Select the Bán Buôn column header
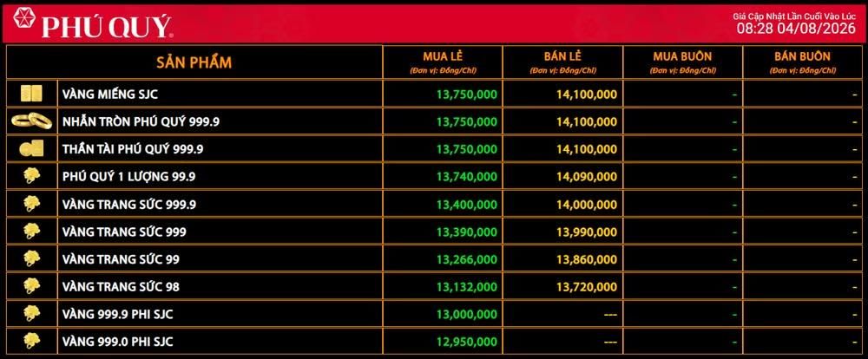 point(803,62)
